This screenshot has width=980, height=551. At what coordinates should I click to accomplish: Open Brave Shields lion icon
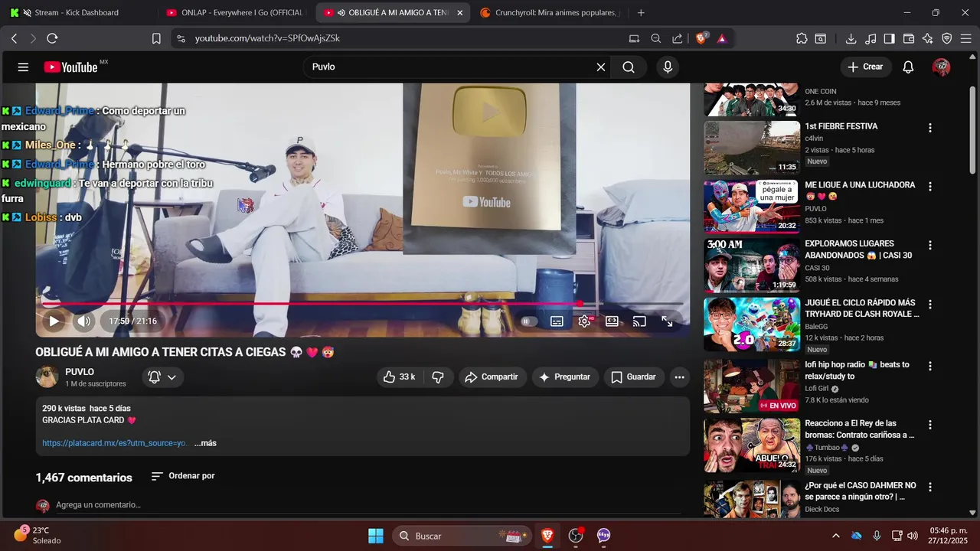[x=701, y=38]
